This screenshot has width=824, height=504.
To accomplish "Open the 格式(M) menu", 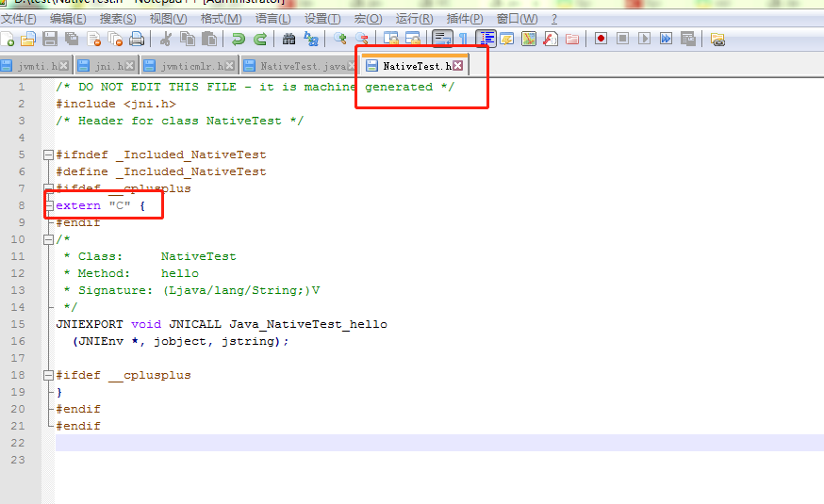I will (221, 19).
